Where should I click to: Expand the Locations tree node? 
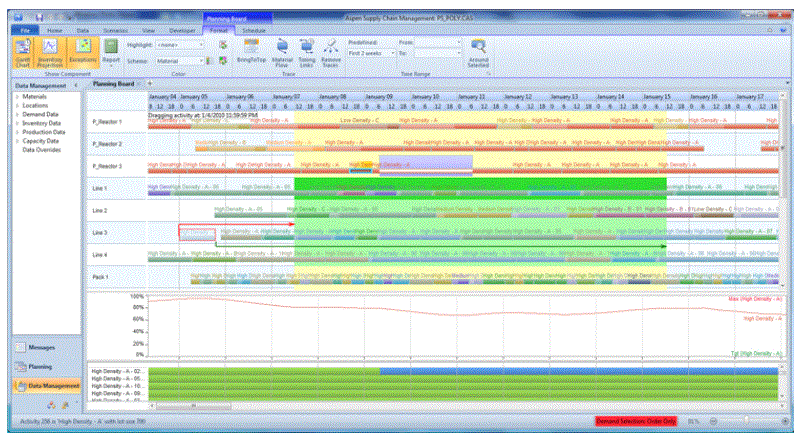17,105
